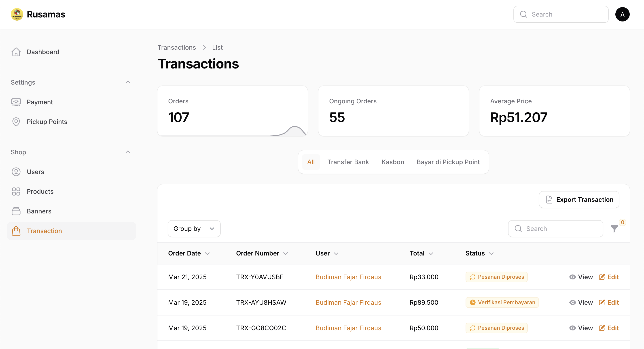
Task: Edit the TRX-AYU8HSAW transaction
Action: [609, 302]
